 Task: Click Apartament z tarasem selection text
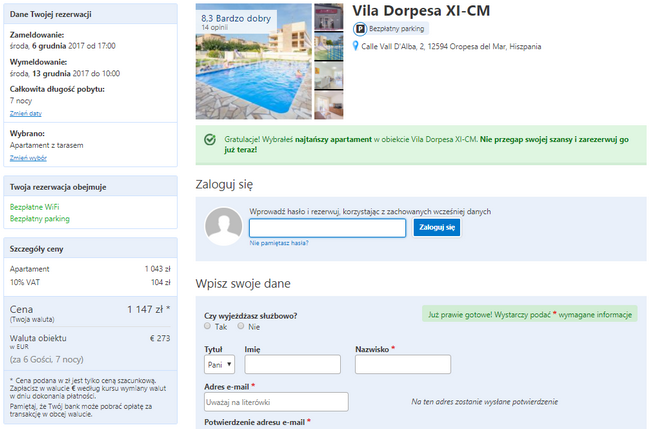tap(46, 145)
